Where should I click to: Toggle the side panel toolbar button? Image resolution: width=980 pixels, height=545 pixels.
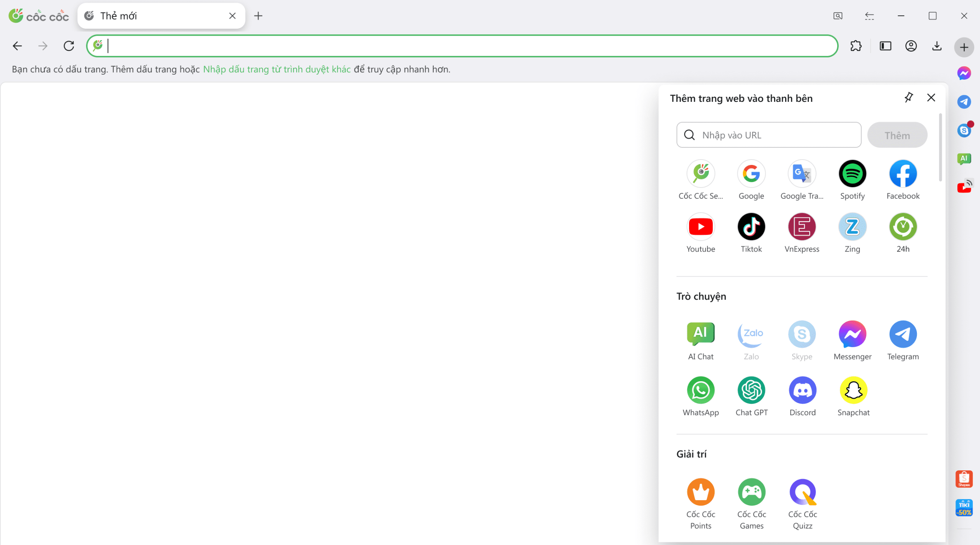(885, 46)
